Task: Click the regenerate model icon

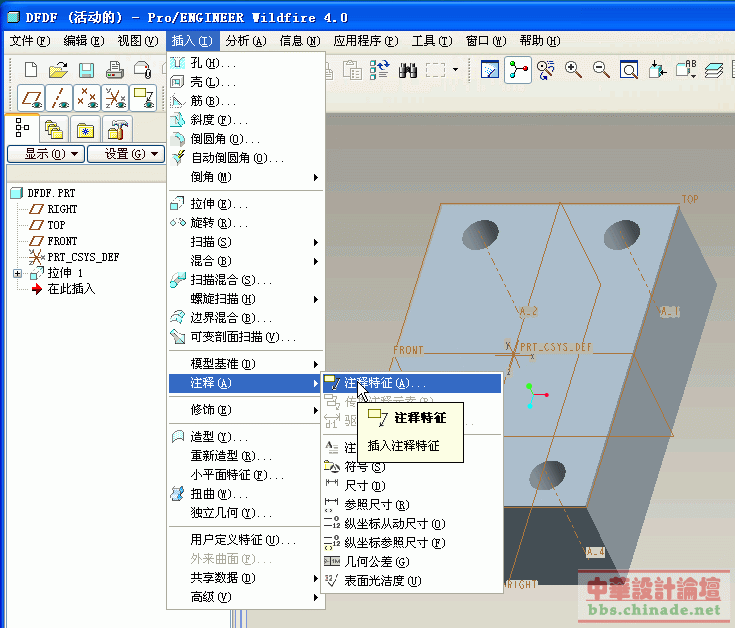Action: point(379,70)
